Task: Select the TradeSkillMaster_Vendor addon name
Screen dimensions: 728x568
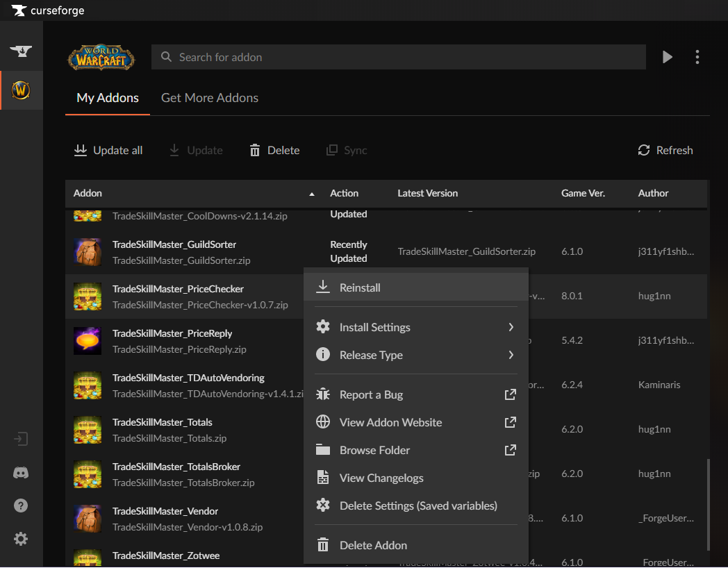Action: coord(165,512)
